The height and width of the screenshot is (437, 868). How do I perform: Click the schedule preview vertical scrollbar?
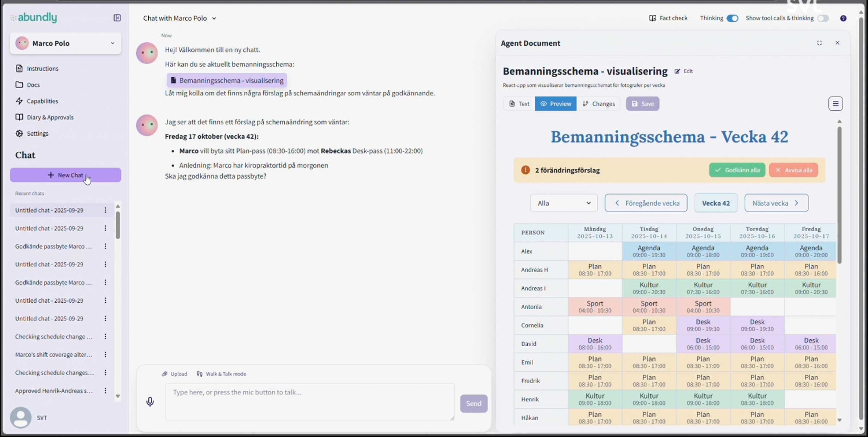click(839, 195)
